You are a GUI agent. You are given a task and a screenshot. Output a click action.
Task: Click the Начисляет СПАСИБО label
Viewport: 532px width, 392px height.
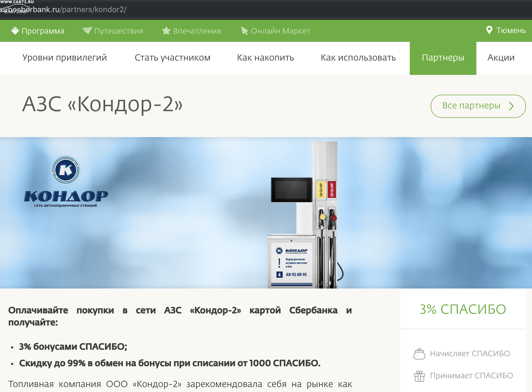pyautogui.click(x=470, y=353)
